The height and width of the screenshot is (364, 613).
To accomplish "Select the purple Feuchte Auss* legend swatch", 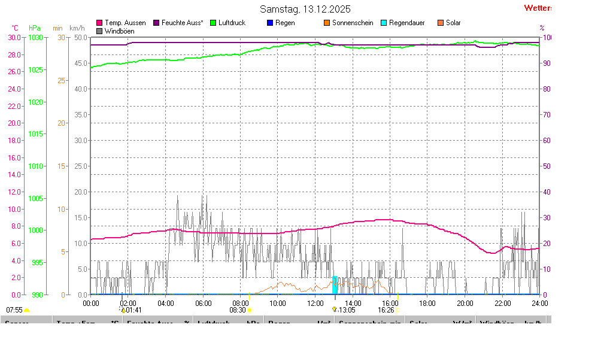I will [156, 23].
